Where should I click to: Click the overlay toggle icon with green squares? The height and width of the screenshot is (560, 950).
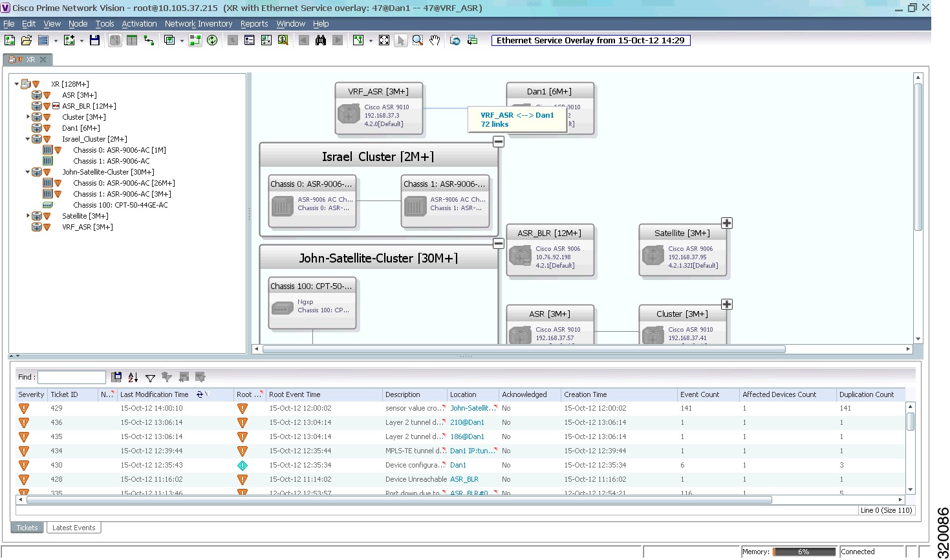pyautogui.click(x=195, y=40)
